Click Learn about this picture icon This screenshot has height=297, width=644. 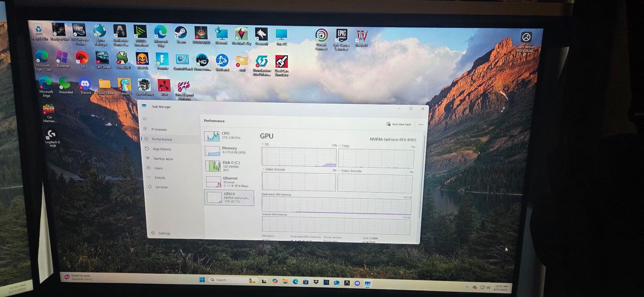[x=526, y=42]
